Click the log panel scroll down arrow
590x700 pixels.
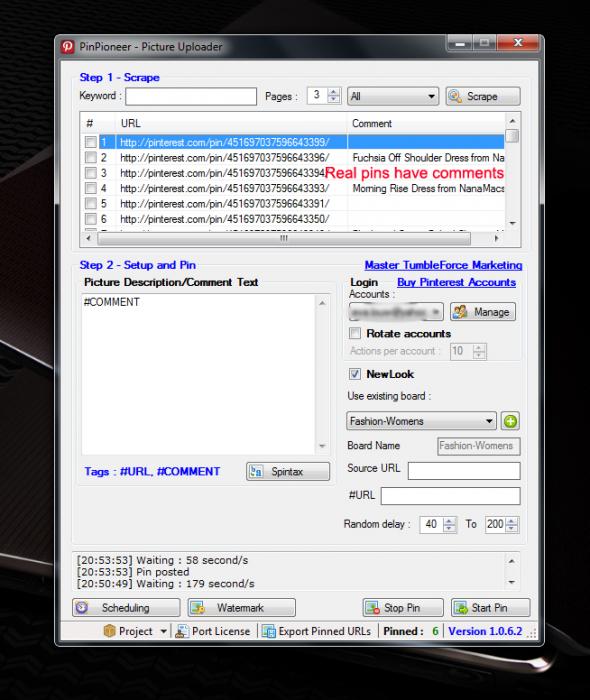point(512,582)
